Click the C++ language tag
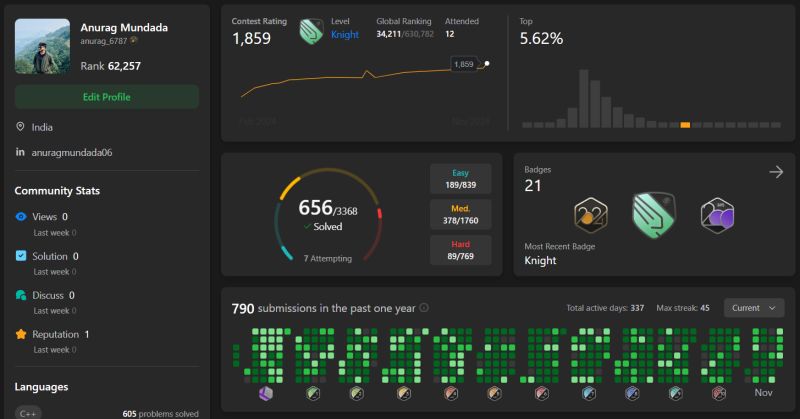The width and height of the screenshot is (800, 419). pos(28,413)
